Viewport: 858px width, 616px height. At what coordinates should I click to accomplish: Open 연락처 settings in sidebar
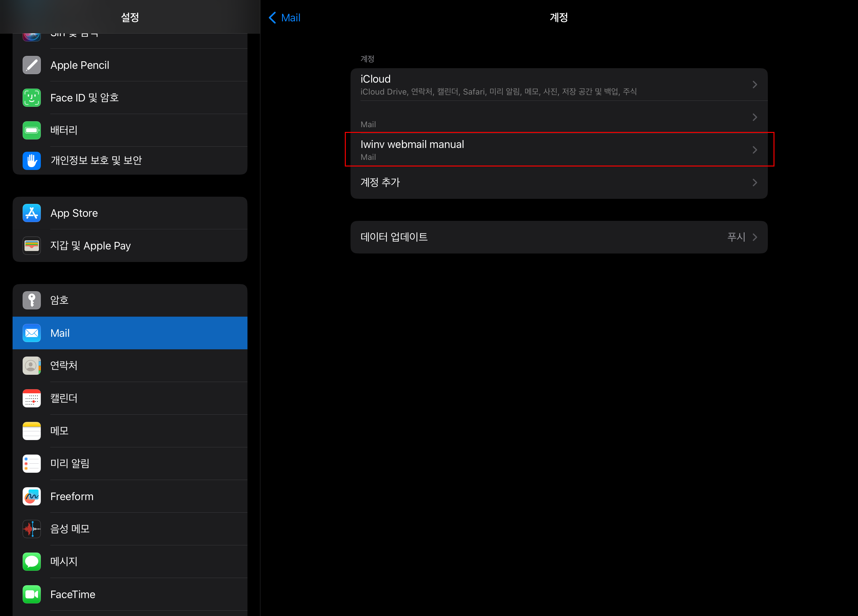click(130, 366)
